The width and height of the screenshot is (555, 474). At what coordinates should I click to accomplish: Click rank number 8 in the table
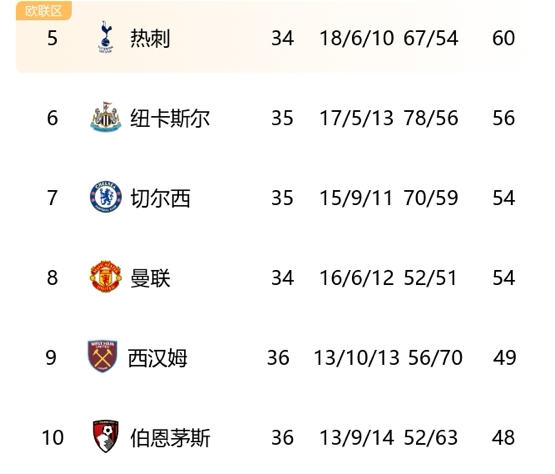point(52,278)
